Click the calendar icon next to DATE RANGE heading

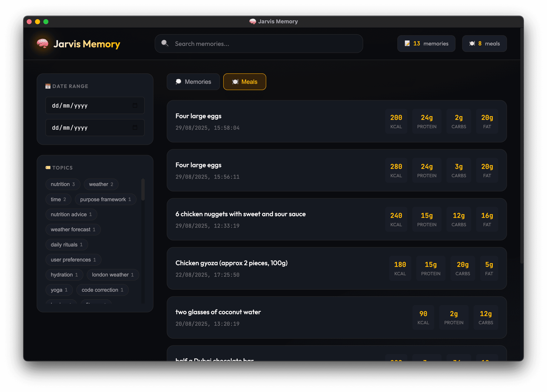point(48,86)
